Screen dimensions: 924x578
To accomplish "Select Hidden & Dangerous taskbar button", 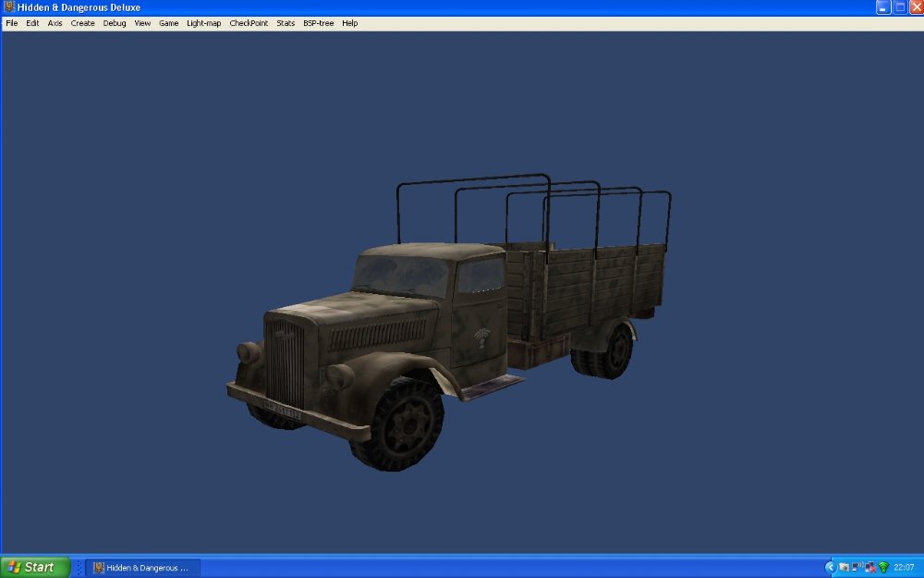I will click(142, 567).
